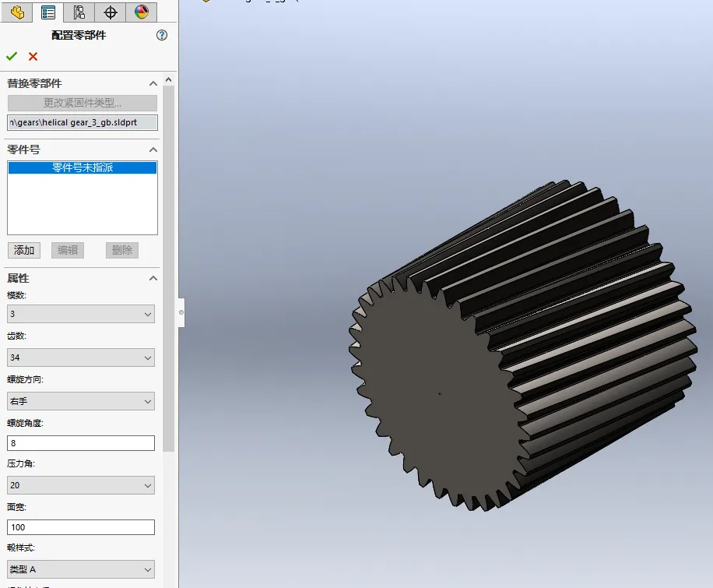Open the 模数 dropdown showing 3

click(81, 314)
